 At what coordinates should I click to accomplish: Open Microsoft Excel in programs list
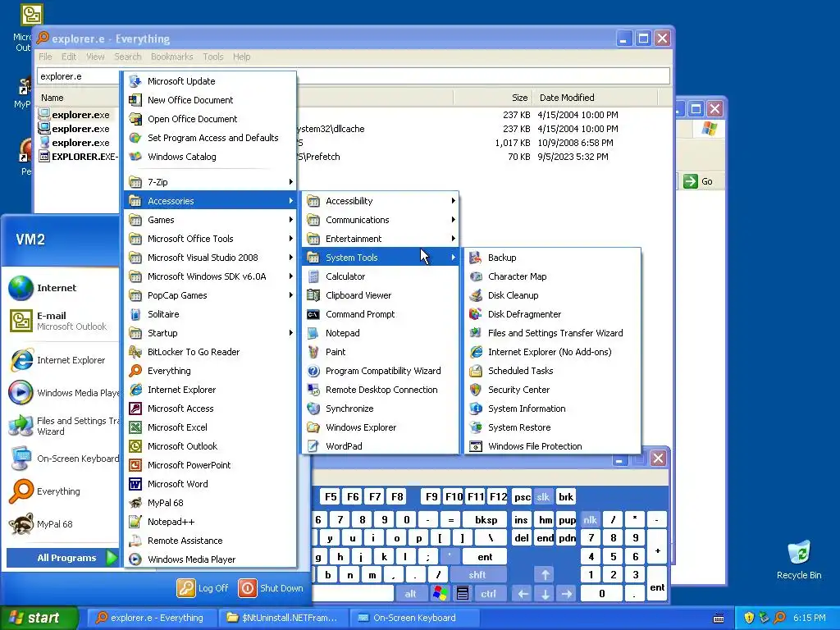click(210, 427)
